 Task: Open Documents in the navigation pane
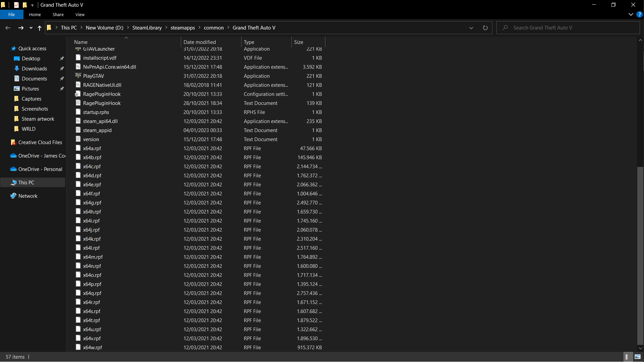(x=34, y=79)
